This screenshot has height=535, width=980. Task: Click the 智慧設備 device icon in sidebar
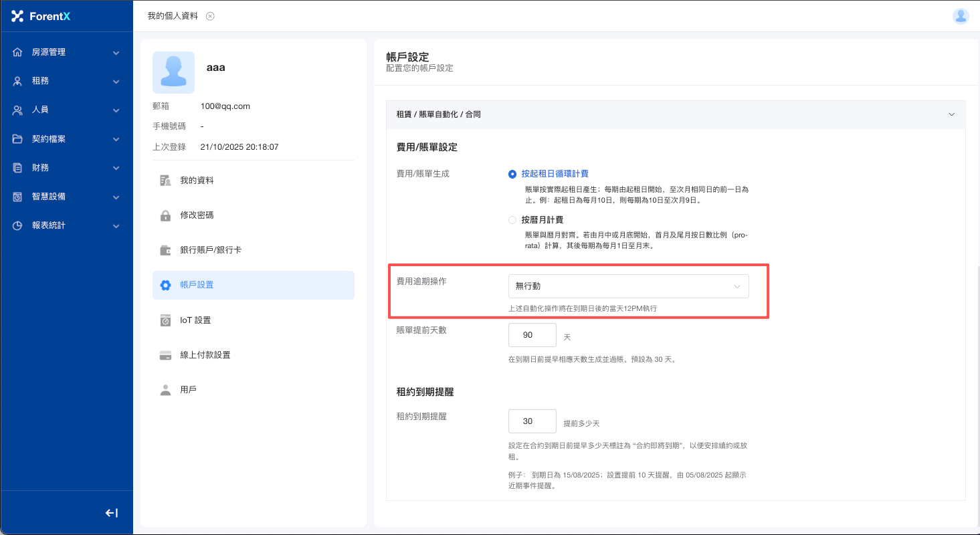click(17, 197)
